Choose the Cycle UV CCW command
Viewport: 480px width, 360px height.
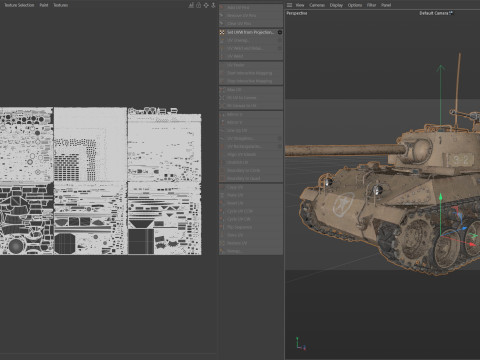point(251,211)
